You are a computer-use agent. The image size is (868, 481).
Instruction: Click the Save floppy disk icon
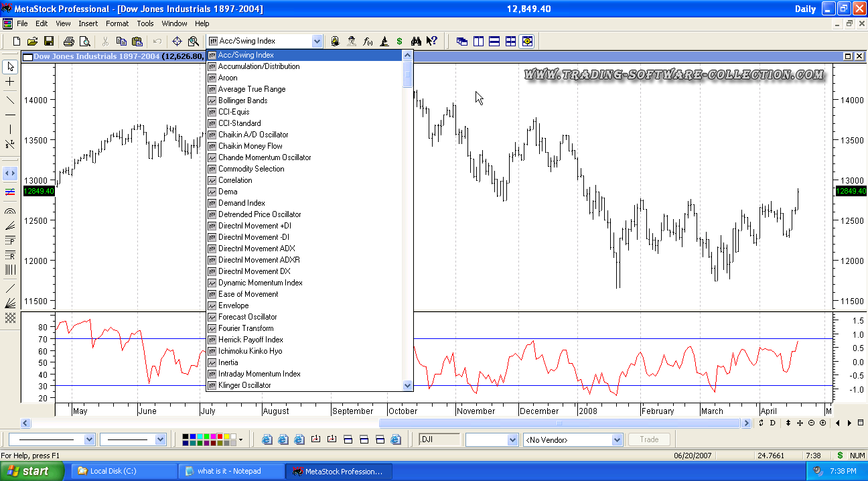[x=48, y=42]
